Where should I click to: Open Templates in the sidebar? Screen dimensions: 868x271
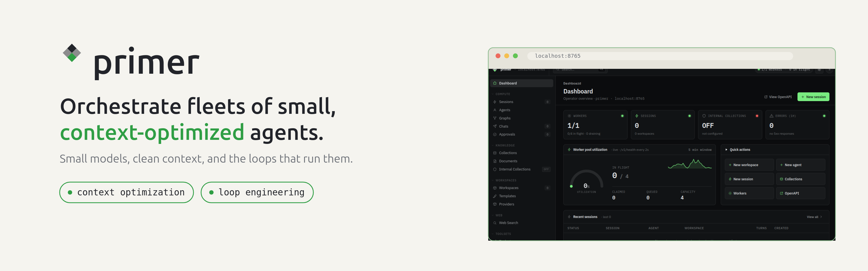522,196
